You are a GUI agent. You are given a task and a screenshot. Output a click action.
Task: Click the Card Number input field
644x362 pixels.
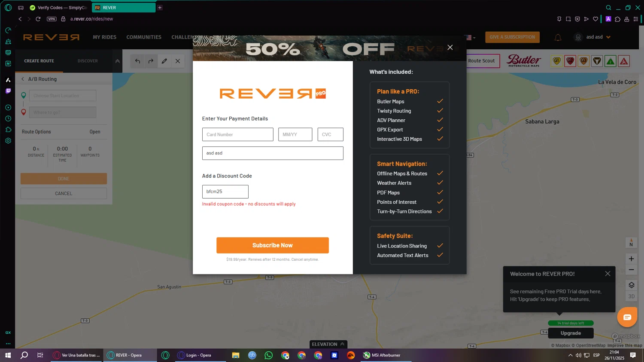click(237, 134)
